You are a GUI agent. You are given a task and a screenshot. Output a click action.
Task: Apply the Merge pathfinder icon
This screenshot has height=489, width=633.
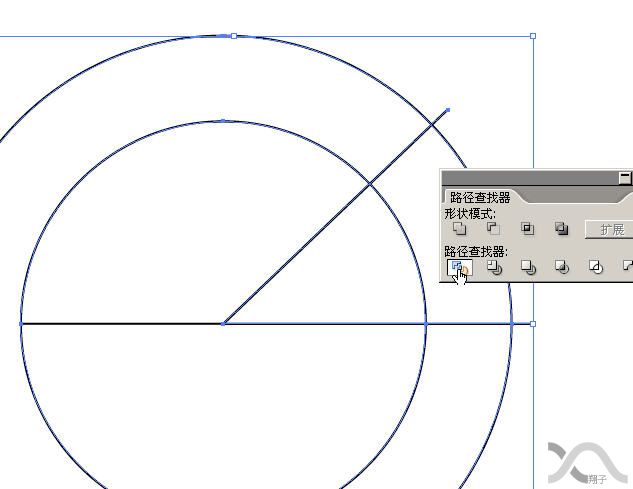[528, 267]
